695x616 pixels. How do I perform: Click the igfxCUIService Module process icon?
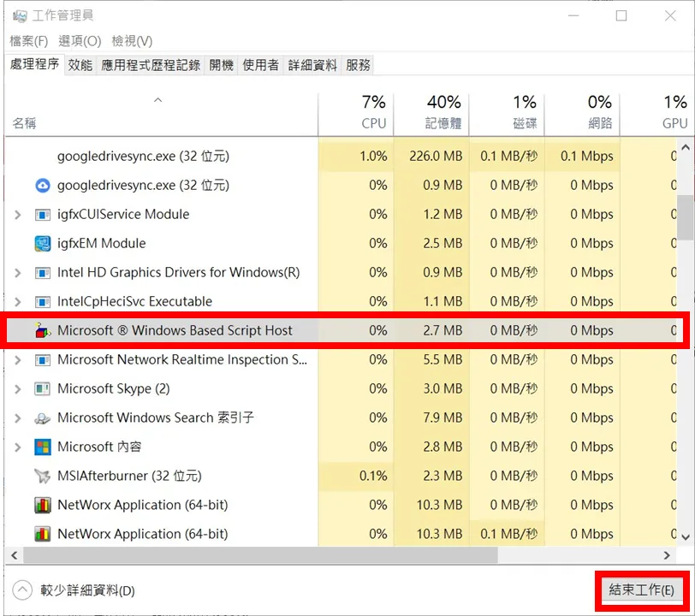pos(43,215)
